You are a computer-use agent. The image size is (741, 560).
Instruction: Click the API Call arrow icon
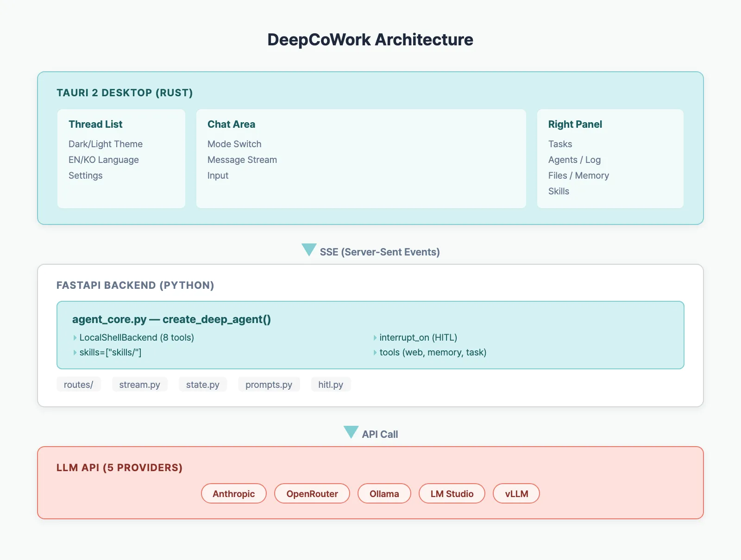[351, 433]
